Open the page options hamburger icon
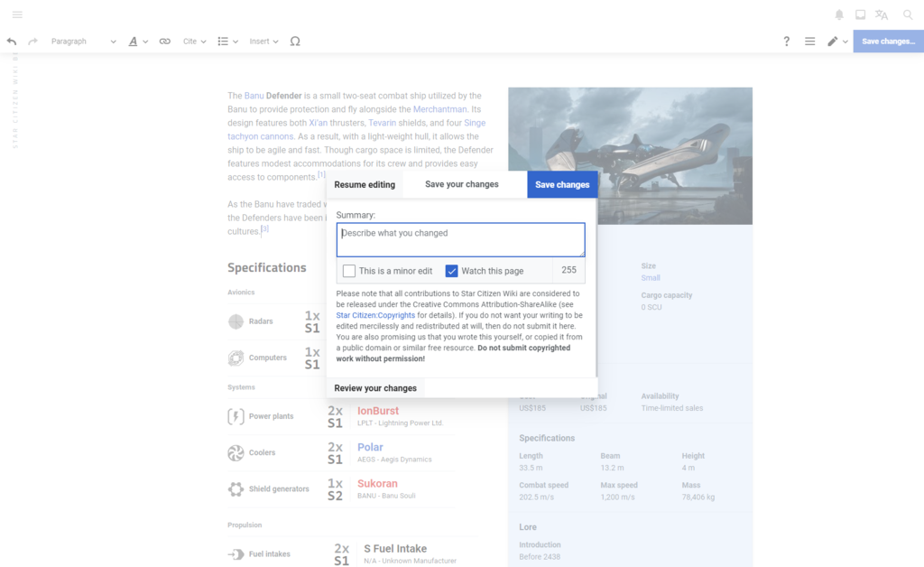924x567 pixels. (809, 42)
